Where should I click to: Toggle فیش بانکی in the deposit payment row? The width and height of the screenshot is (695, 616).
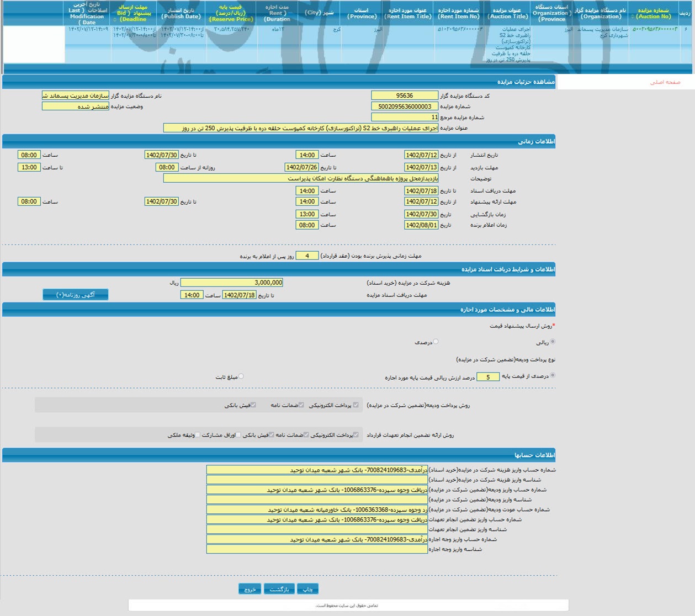point(253,405)
